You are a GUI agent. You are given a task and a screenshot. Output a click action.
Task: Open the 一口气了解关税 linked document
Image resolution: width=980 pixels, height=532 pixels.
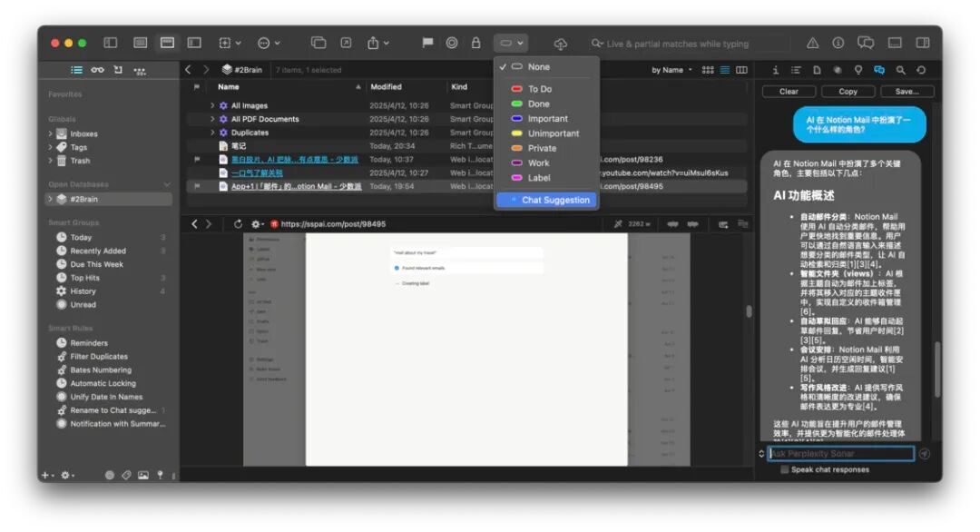(257, 173)
